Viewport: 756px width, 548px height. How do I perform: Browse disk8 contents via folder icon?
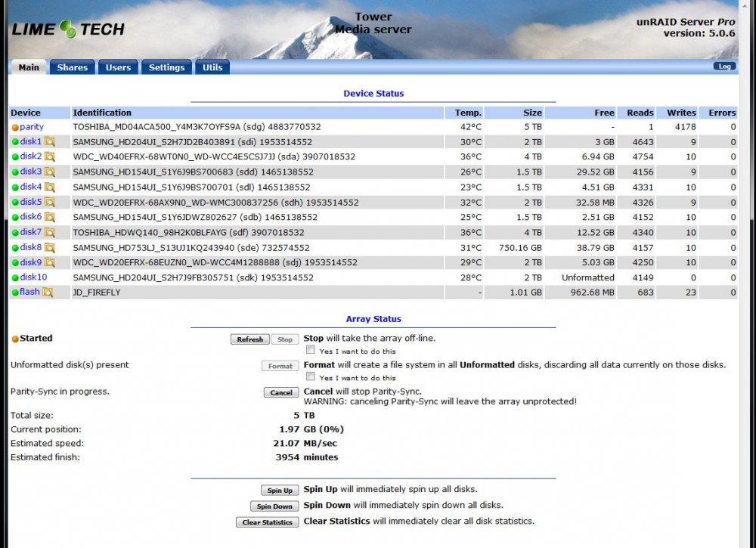tap(50, 248)
